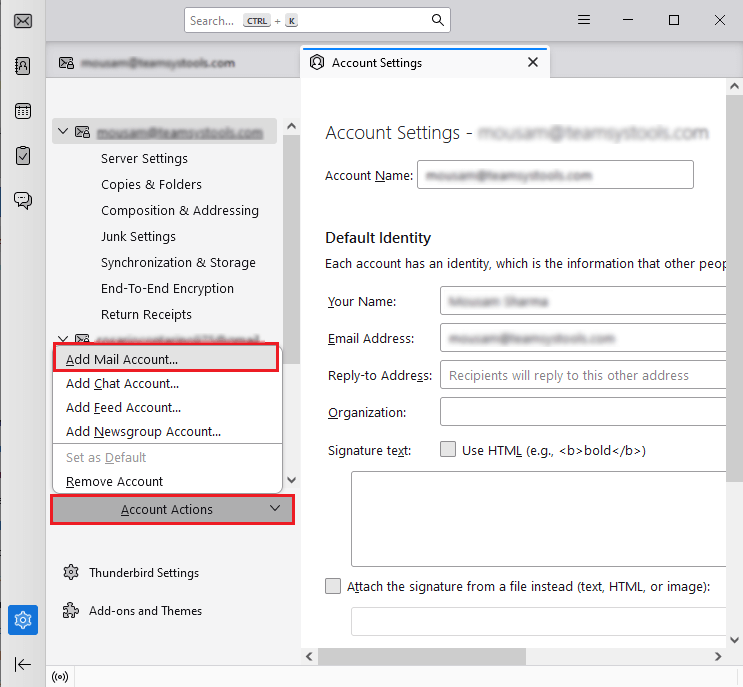
Task: Click the global Search box
Action: (x=317, y=20)
